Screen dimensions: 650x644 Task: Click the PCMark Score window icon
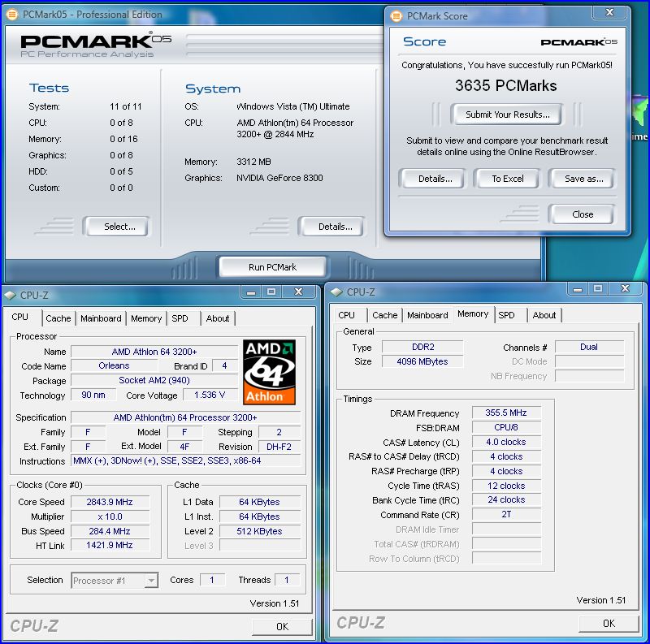click(396, 16)
